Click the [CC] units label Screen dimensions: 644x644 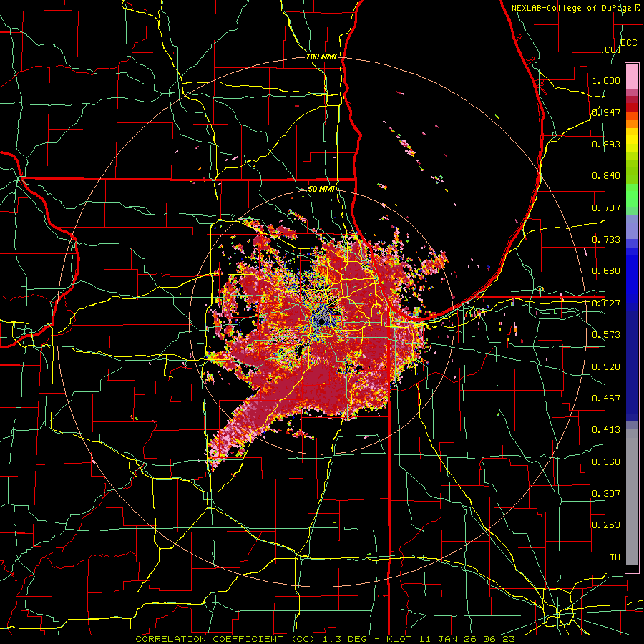[610, 49]
